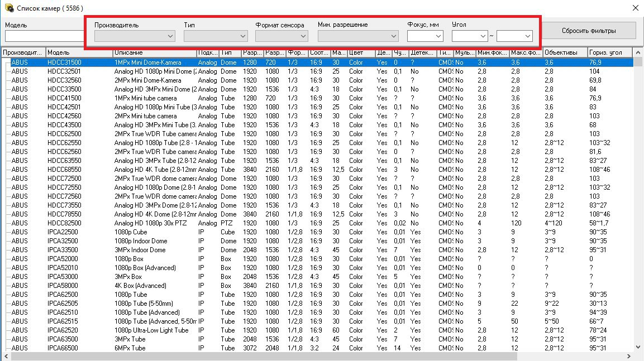Open the Формат сенсора dropdown

coord(282,36)
